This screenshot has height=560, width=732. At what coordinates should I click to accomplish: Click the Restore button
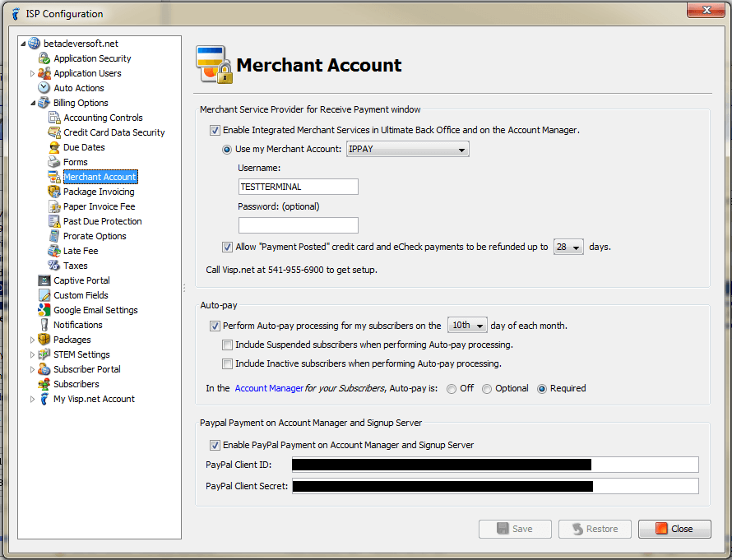point(595,529)
